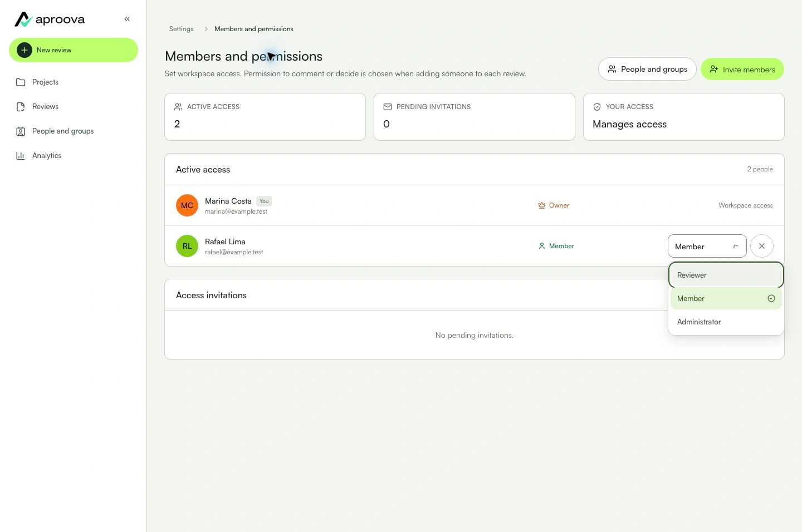The width and height of the screenshot is (802, 532).
Task: Click the People and groups header button
Action: [x=647, y=69]
